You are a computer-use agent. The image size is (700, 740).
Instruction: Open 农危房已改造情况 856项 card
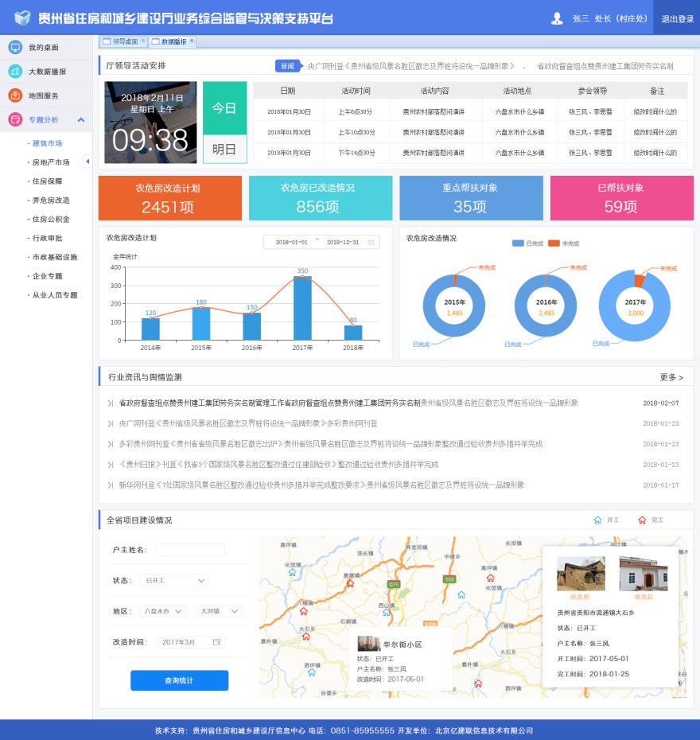321,198
